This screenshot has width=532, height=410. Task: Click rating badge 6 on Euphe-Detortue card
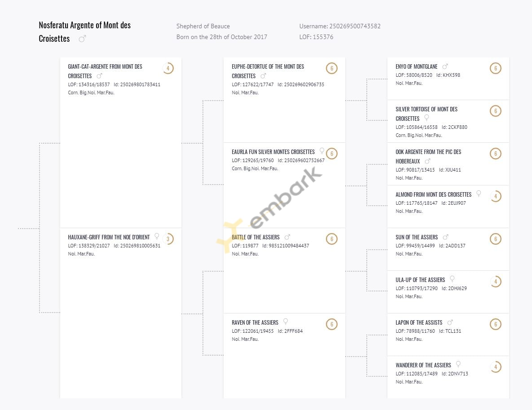point(332,68)
